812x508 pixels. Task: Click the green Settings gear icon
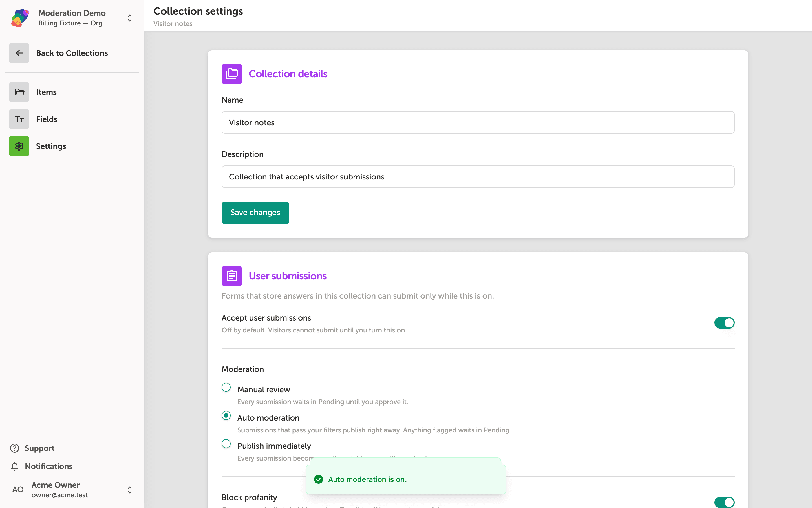pos(19,146)
